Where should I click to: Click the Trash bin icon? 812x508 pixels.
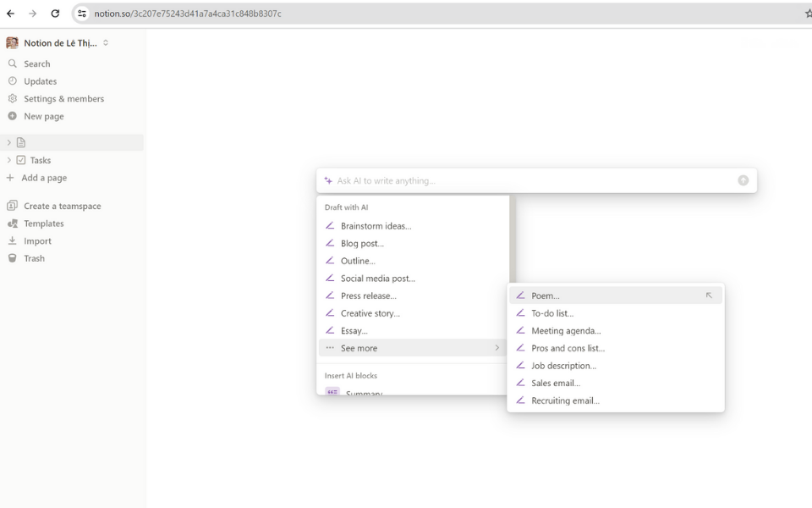(13, 258)
